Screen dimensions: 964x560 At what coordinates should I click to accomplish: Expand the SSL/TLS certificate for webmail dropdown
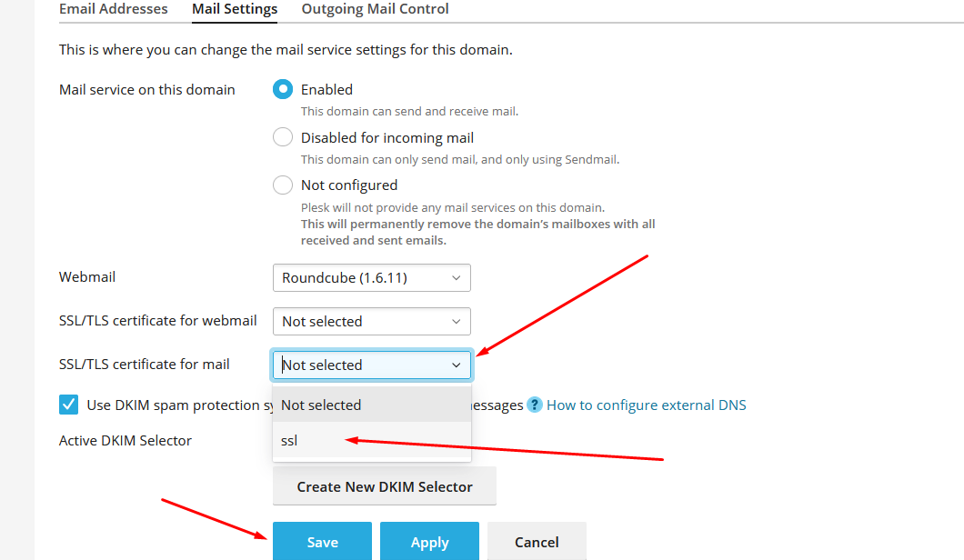point(371,322)
